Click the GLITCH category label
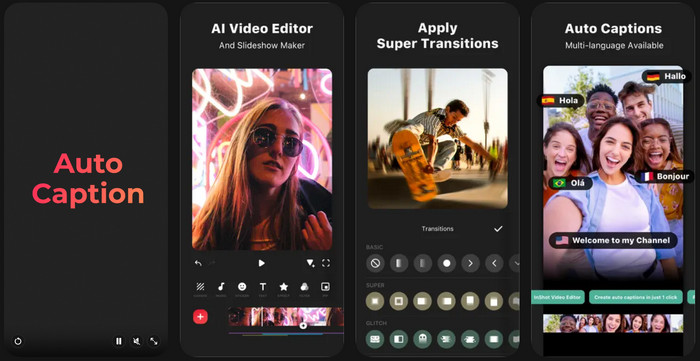The image size is (700, 361). (376, 323)
